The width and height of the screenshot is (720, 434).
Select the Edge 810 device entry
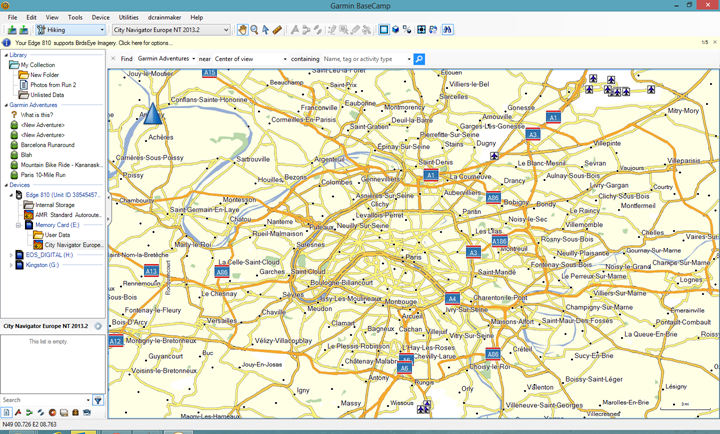click(x=62, y=195)
